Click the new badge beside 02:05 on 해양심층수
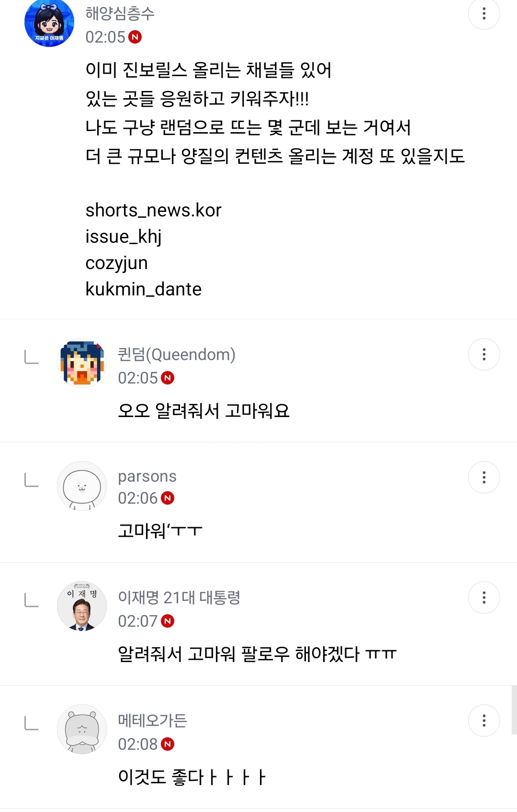517x812 pixels. 135,37
